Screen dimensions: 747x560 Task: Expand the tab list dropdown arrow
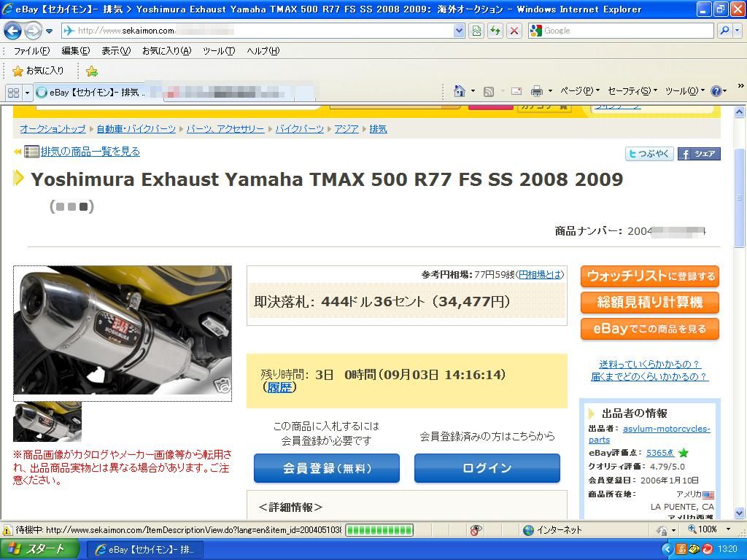click(x=27, y=93)
